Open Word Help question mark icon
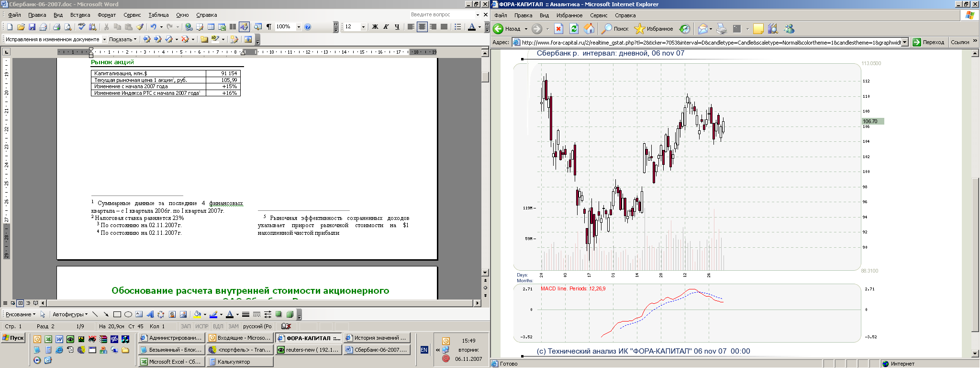 (x=308, y=27)
